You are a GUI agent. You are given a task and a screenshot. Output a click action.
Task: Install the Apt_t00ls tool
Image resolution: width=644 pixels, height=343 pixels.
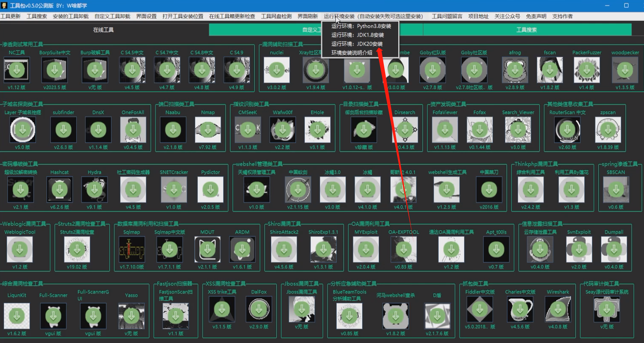[x=496, y=249]
